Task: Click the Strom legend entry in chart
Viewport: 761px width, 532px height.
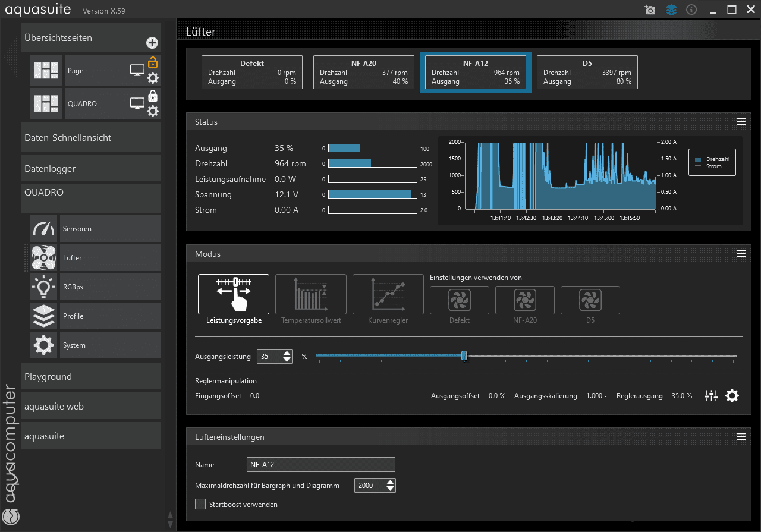Action: [x=709, y=166]
